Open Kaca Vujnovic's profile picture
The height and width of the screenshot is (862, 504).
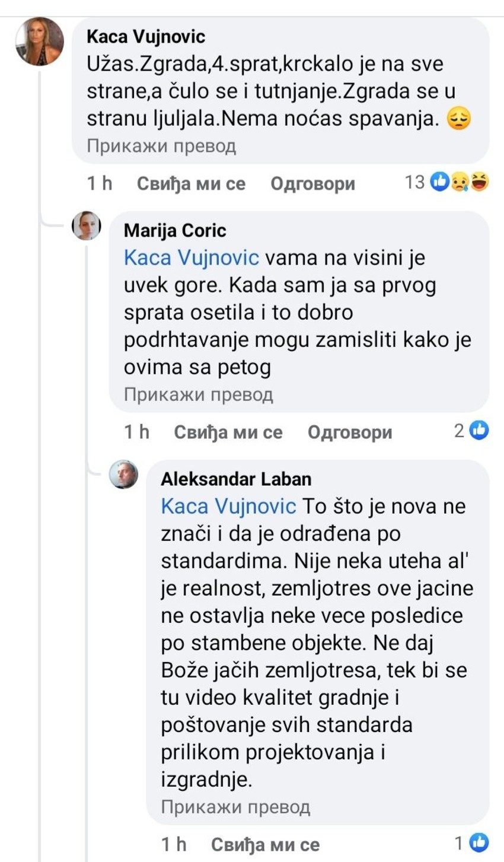(x=40, y=42)
